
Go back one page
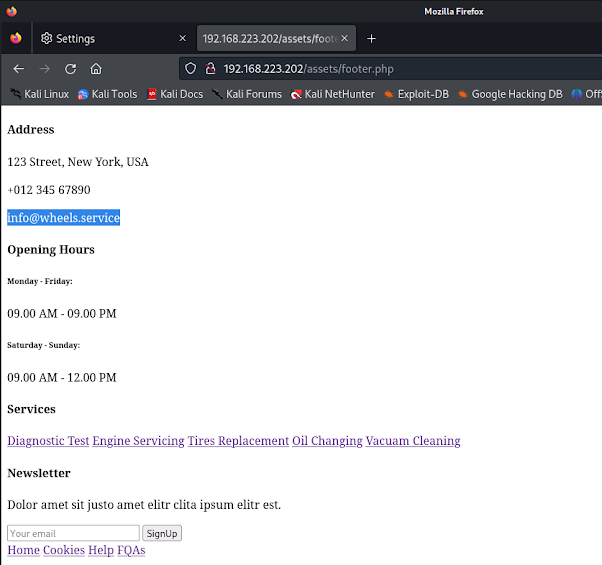pyautogui.click(x=18, y=69)
